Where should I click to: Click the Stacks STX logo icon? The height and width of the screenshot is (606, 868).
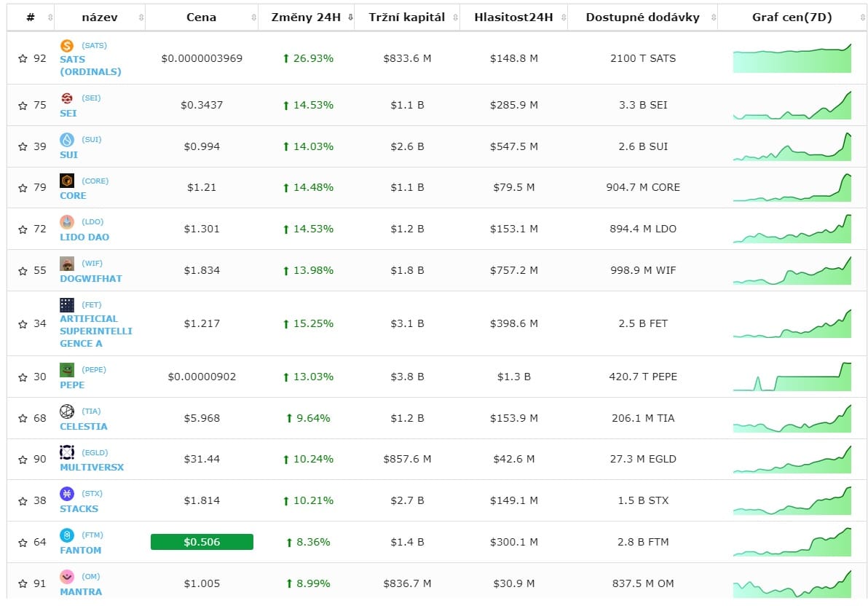pyautogui.click(x=67, y=494)
